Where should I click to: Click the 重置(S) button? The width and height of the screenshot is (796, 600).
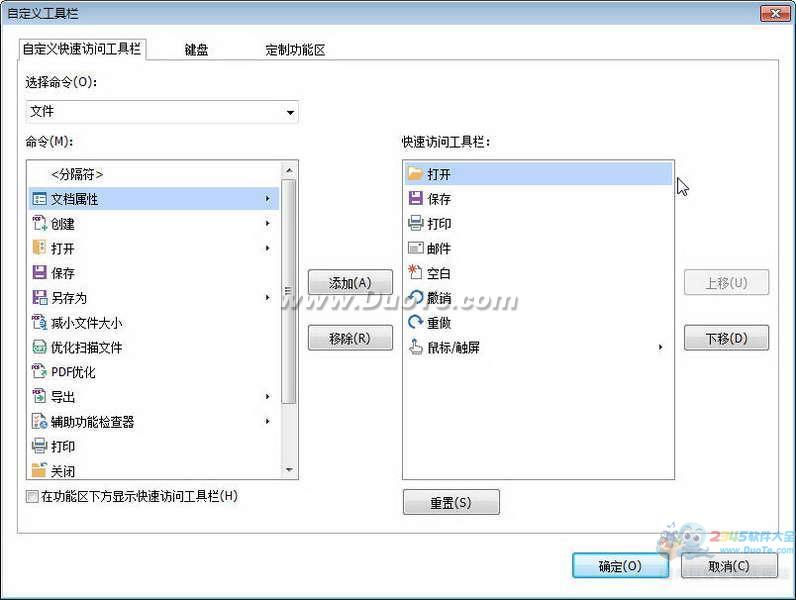point(451,502)
